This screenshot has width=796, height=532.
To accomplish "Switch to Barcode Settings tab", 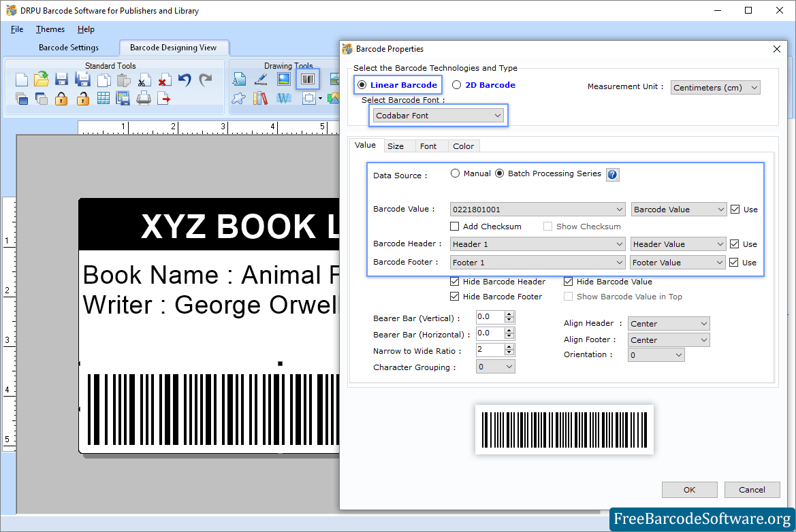I will pos(69,47).
